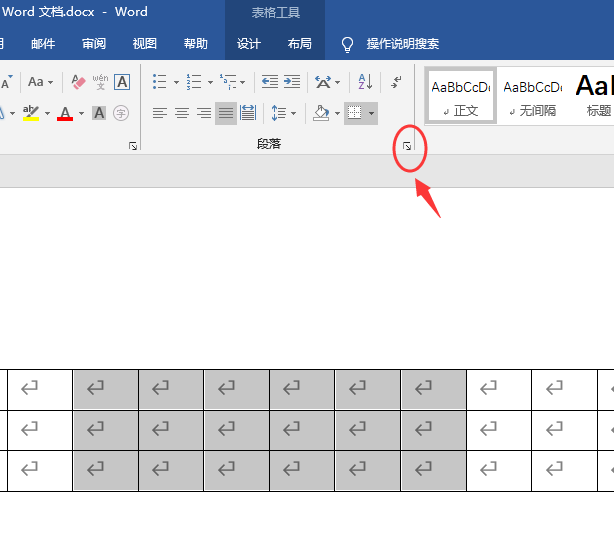The width and height of the screenshot is (614, 547).
Task: Click the clear formatting eraser icon
Action: click(x=79, y=82)
